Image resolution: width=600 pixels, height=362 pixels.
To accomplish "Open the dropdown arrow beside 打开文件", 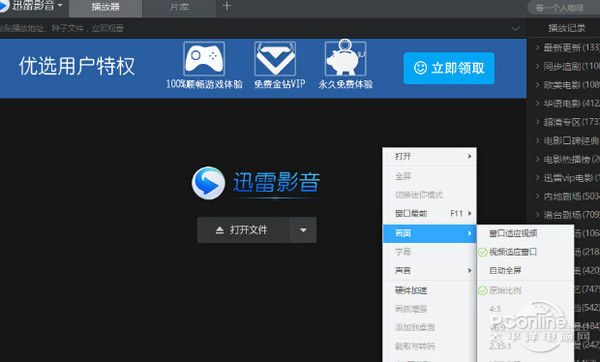I will click(x=303, y=230).
